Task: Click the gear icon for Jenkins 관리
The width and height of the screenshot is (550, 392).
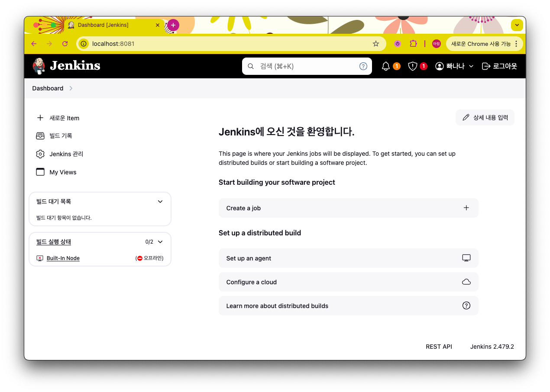Action: 40,154
